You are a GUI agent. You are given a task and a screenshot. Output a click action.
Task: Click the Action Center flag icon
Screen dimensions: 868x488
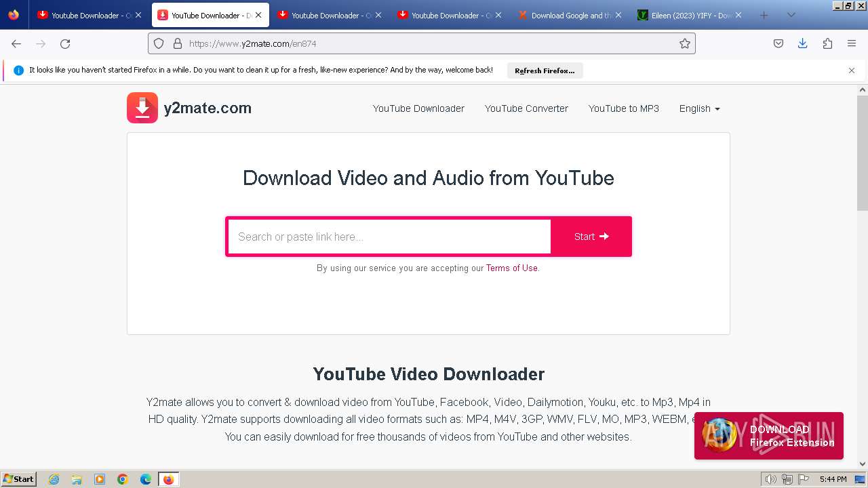(x=803, y=479)
